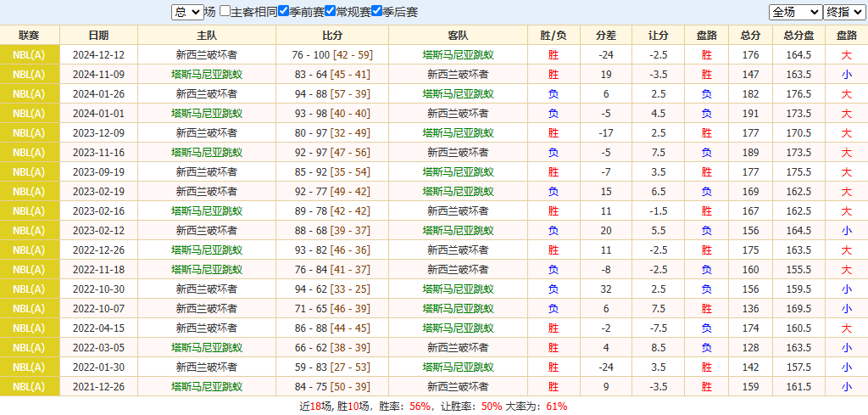Click the 分差 column header
The height and width of the screenshot is (415, 868).
605,36
